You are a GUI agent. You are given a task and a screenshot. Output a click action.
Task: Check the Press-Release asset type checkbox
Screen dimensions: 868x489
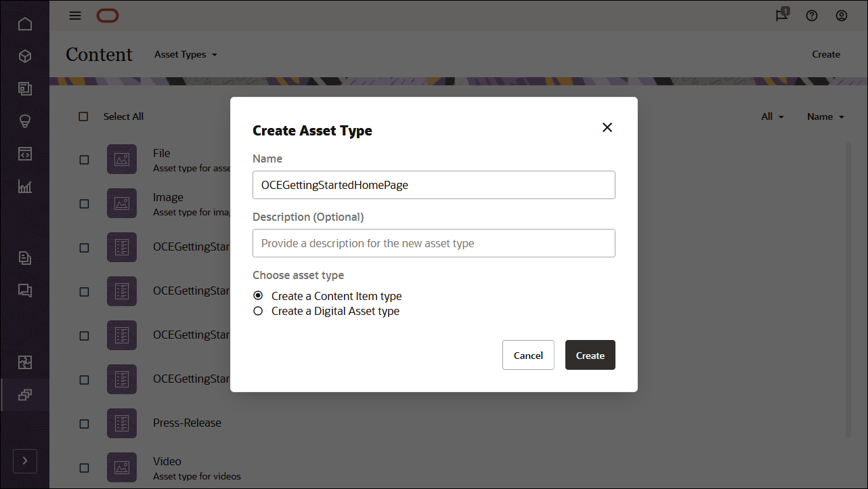point(84,423)
